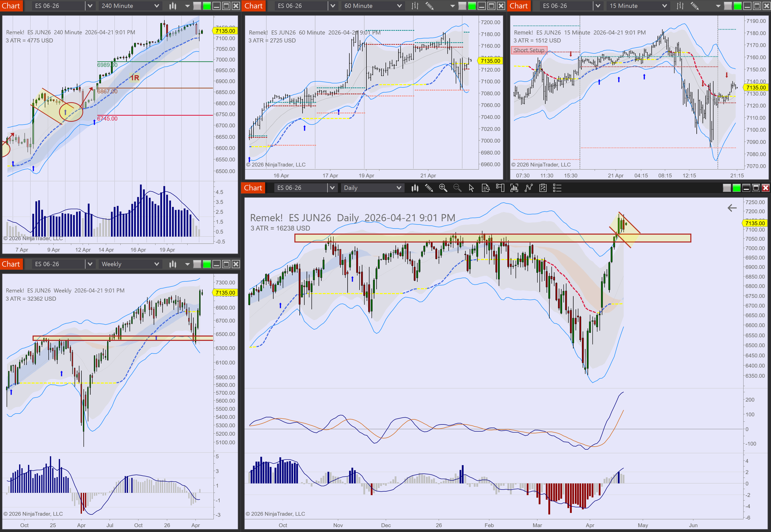Click the Short Setup label on 15 Minute chart
Image resolution: width=771 pixels, height=532 pixels.
point(529,50)
